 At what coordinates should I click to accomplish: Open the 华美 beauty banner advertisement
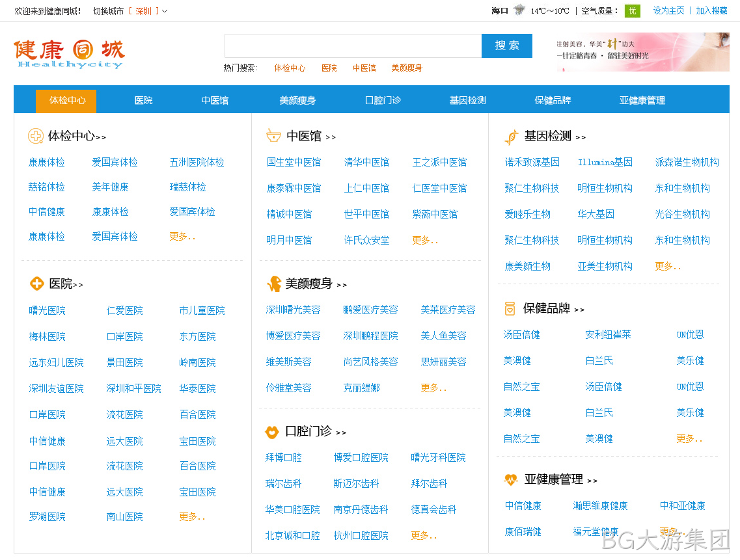tap(642, 52)
